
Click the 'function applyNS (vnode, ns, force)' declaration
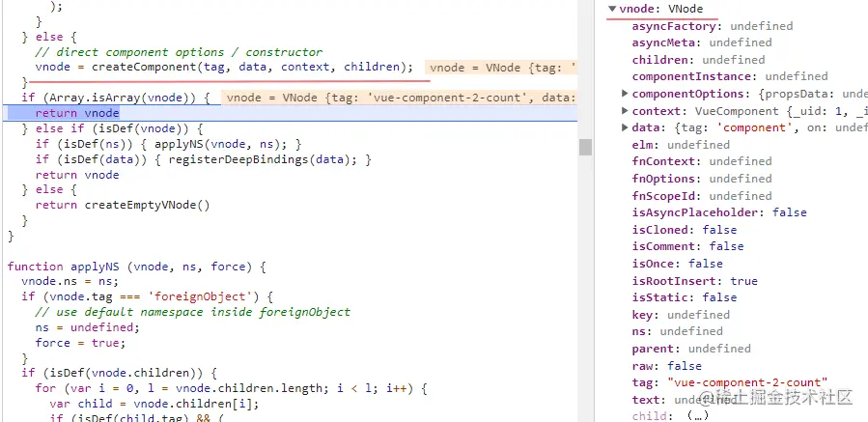tap(137, 267)
